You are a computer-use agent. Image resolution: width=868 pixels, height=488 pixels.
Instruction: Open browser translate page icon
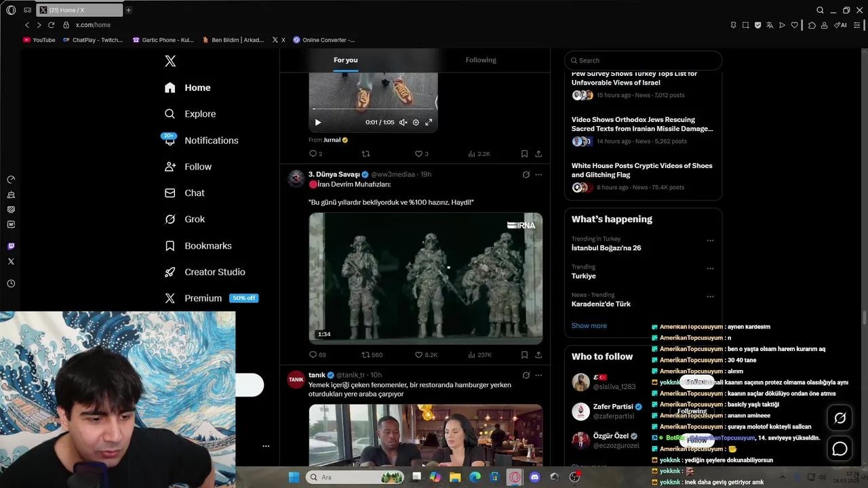[x=770, y=25]
